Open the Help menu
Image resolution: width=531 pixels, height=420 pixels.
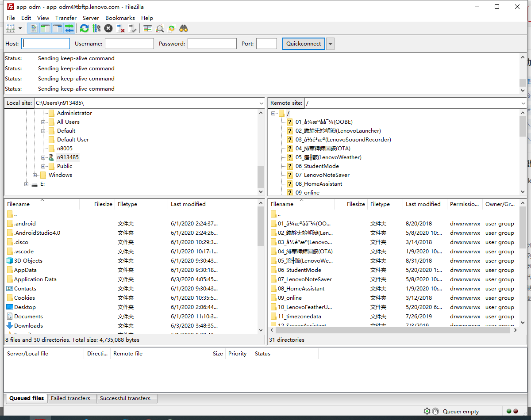(x=147, y=18)
